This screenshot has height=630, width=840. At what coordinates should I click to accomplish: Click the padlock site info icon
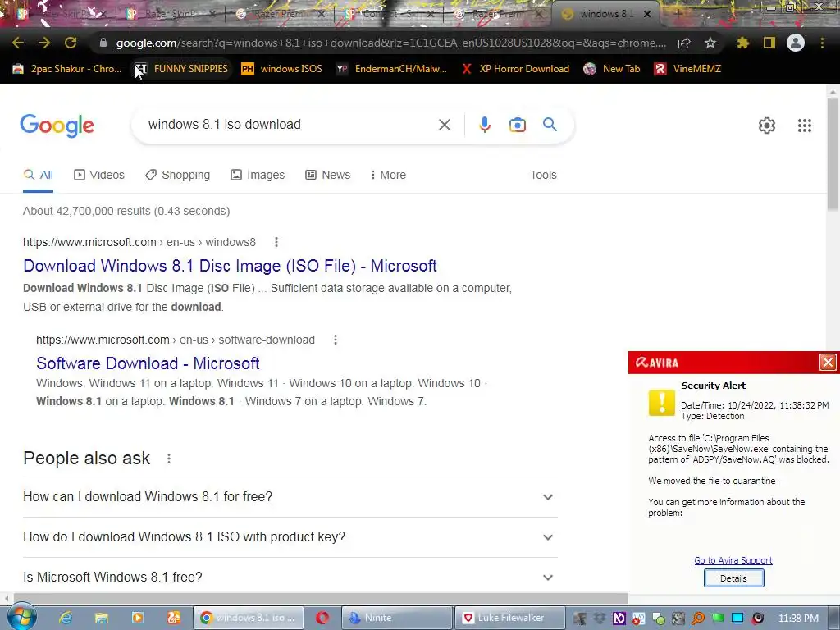pos(103,43)
